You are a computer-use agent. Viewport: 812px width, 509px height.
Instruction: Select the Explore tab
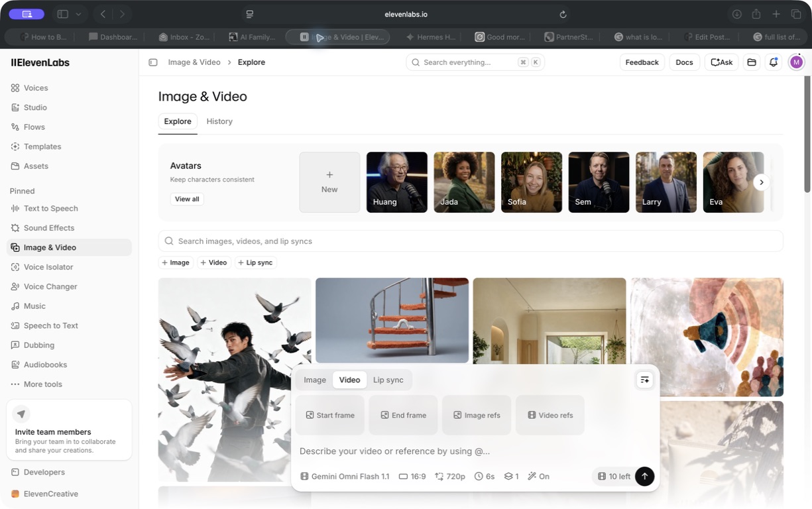[178, 121]
